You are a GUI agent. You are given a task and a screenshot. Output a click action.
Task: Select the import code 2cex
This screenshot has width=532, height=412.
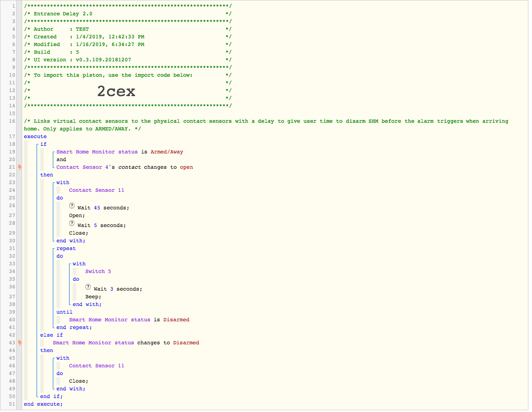point(117,91)
